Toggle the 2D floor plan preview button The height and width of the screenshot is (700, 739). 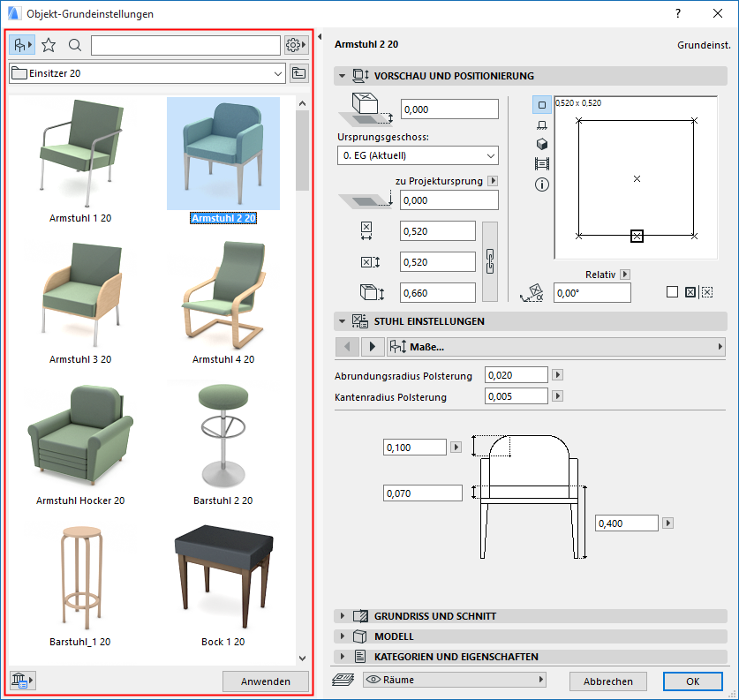542,106
